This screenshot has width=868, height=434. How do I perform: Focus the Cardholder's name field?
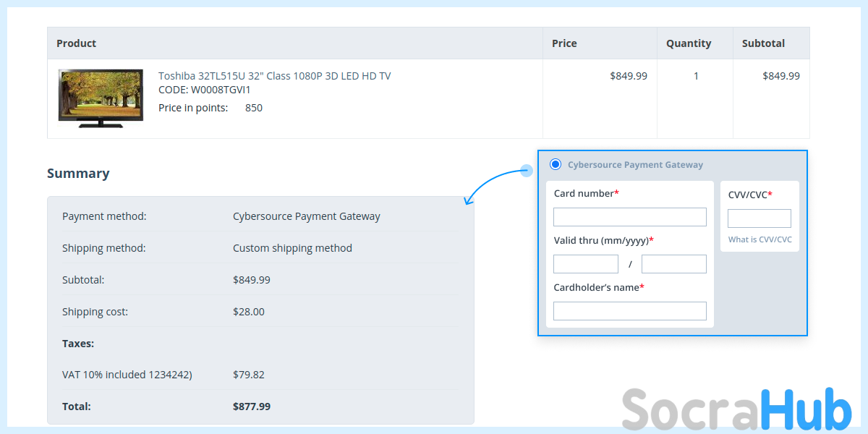[x=629, y=311]
